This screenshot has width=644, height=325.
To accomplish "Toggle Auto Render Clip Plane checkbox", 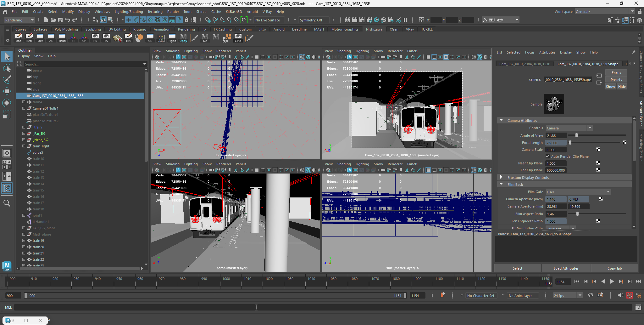I will [x=548, y=157].
